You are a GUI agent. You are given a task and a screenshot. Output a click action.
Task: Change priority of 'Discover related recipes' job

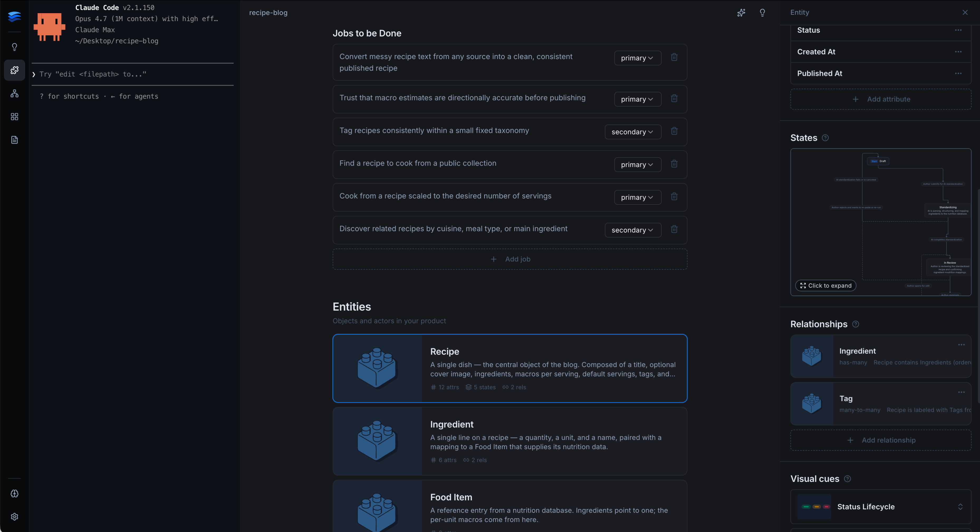point(633,230)
